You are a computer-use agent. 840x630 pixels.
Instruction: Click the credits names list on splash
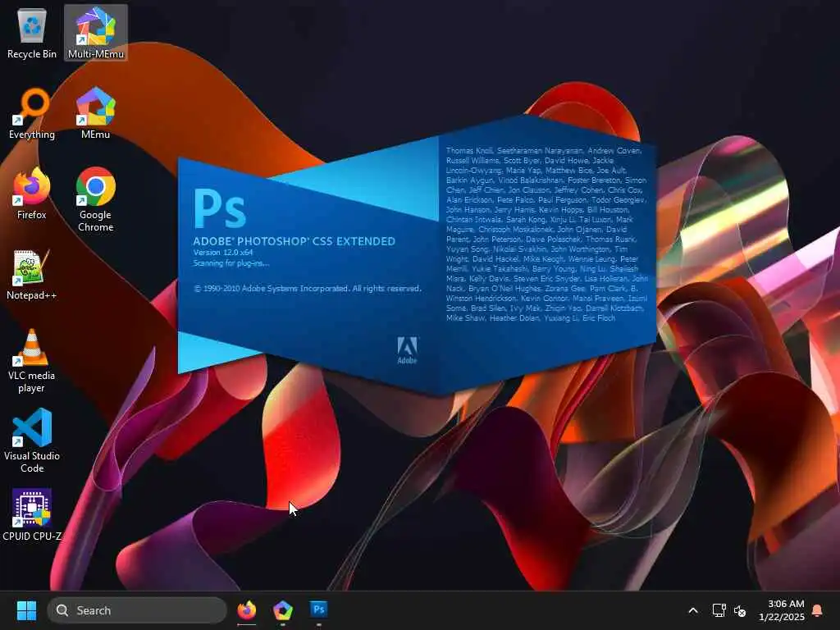click(547, 234)
